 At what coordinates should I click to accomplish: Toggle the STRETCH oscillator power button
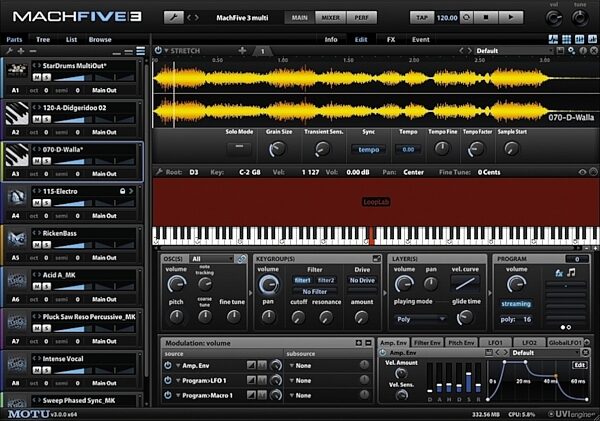click(x=158, y=51)
